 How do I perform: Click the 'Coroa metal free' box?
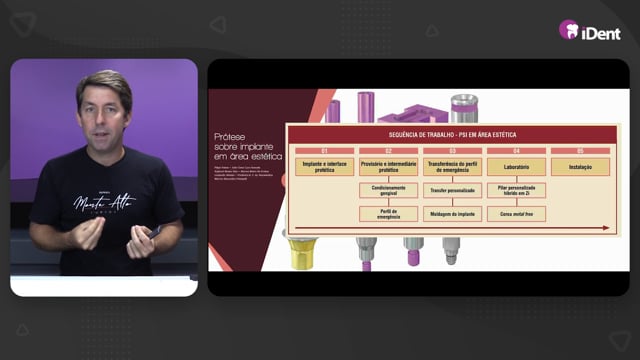point(516,214)
